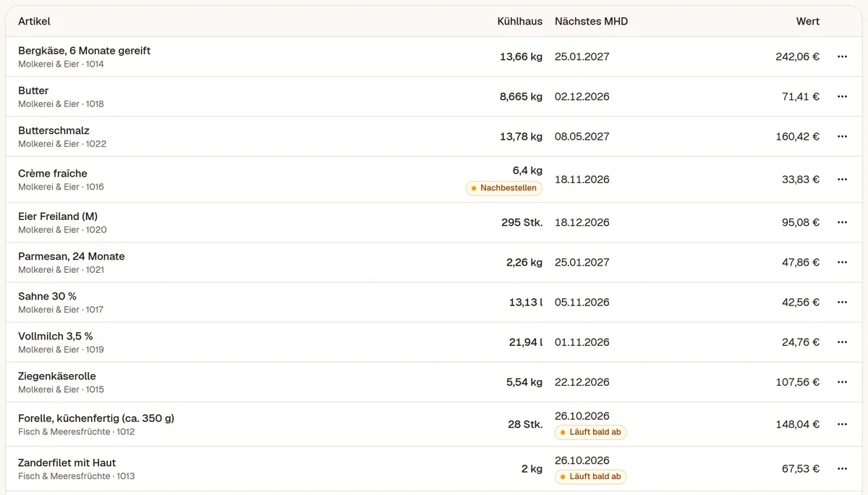The width and height of the screenshot is (868, 495).
Task: Show row options for Zanderfilet mit Haut
Action: [842, 468]
